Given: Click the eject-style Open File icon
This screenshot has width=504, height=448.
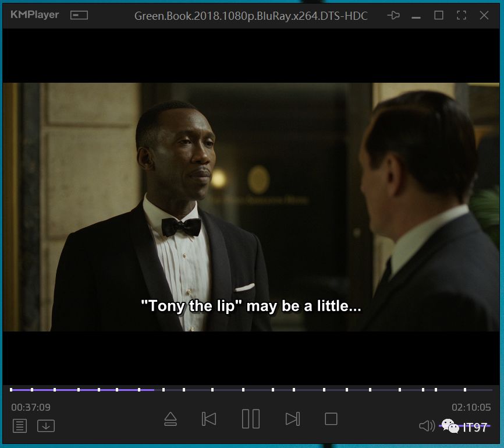Looking at the screenshot, I should coord(171,419).
